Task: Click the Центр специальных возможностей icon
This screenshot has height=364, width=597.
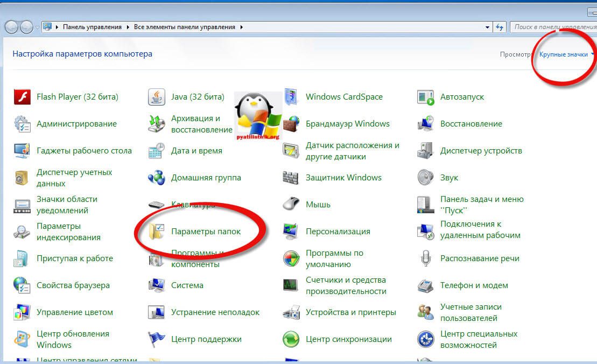Action: point(426,339)
